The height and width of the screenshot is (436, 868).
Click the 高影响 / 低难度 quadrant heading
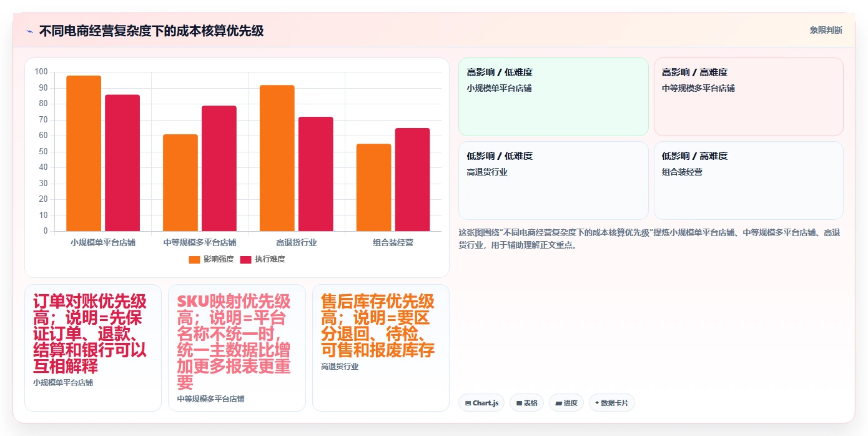[500, 72]
